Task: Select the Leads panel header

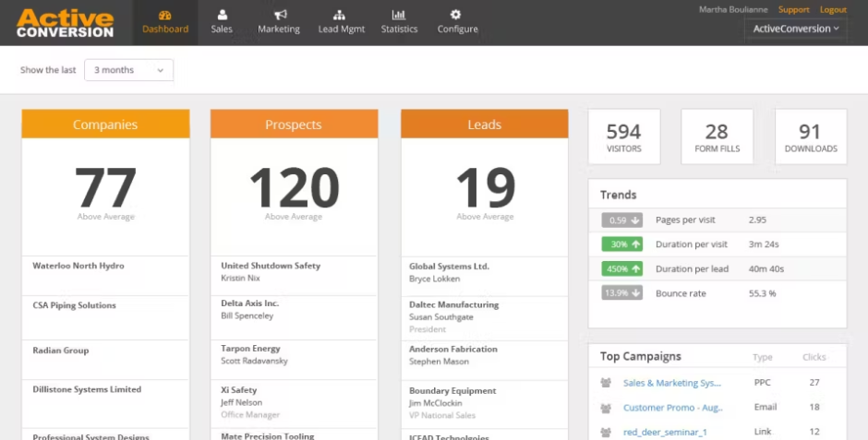Action: click(x=484, y=125)
